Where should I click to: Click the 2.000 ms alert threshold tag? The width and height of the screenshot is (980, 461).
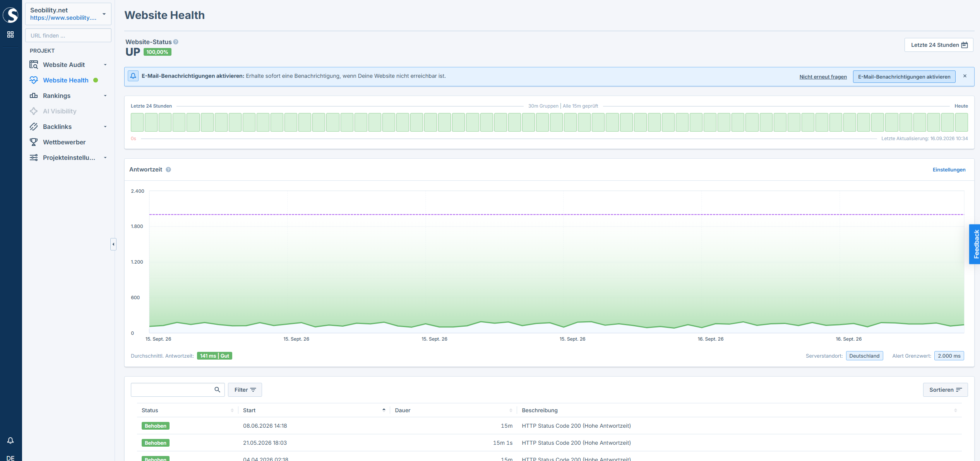coord(949,356)
